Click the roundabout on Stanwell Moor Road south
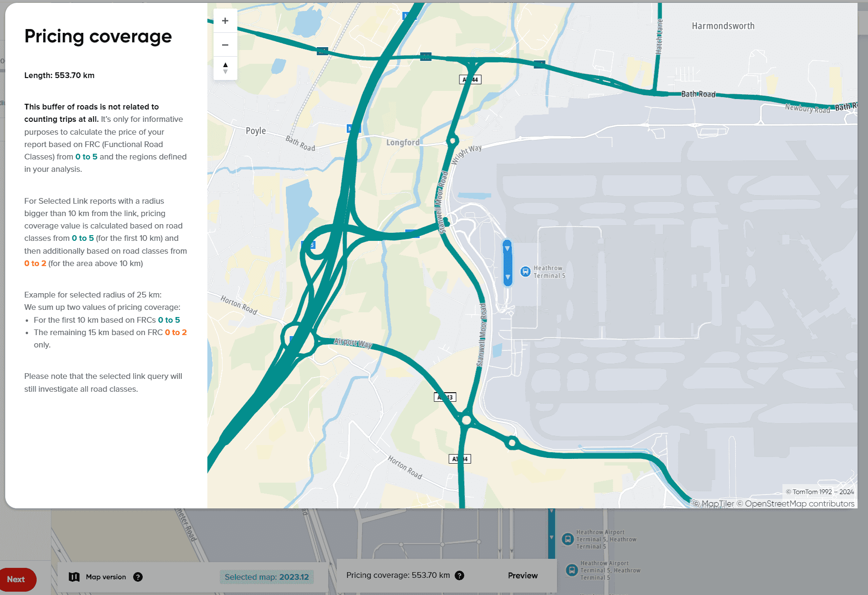Viewport: 868px width, 595px height. coord(466,420)
